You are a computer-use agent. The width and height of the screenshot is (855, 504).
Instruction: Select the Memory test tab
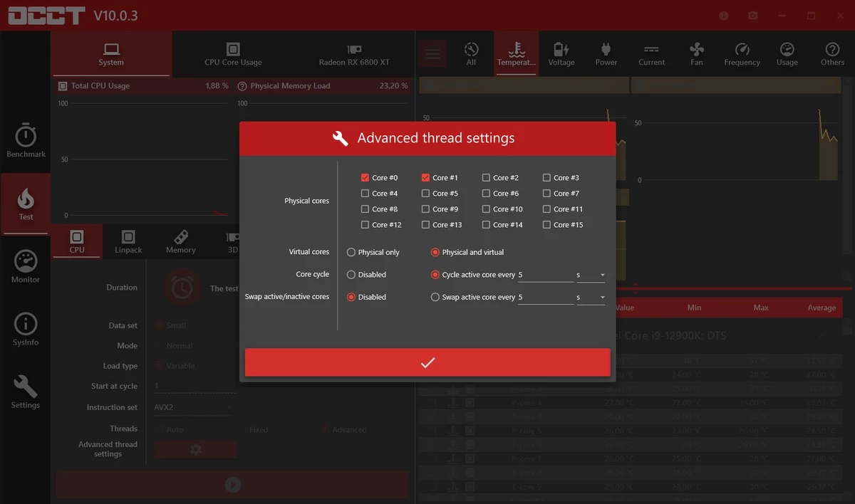(181, 242)
